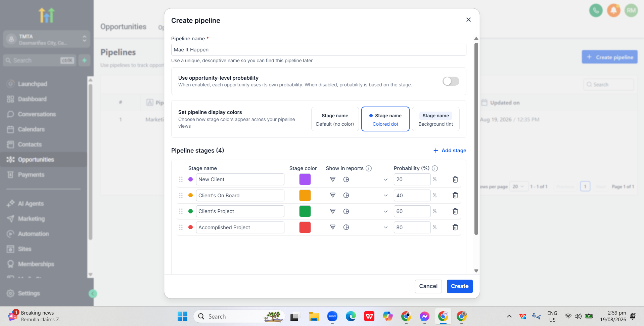Toggle funnel icon on Client's On Board row
644x326 pixels.
[x=333, y=195]
